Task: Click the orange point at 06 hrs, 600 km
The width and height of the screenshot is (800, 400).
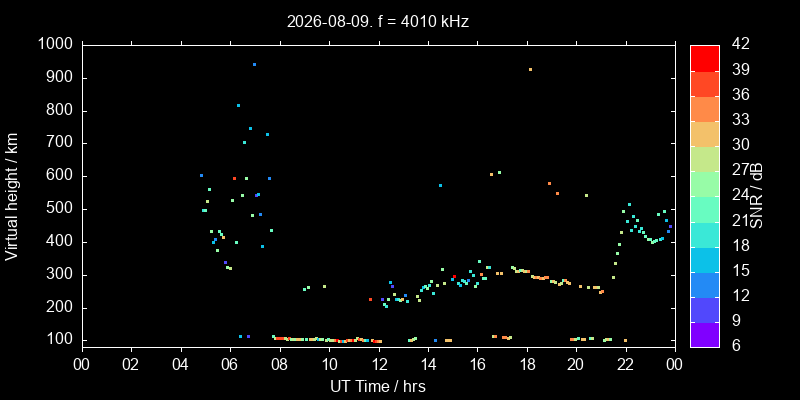Action: [234, 179]
